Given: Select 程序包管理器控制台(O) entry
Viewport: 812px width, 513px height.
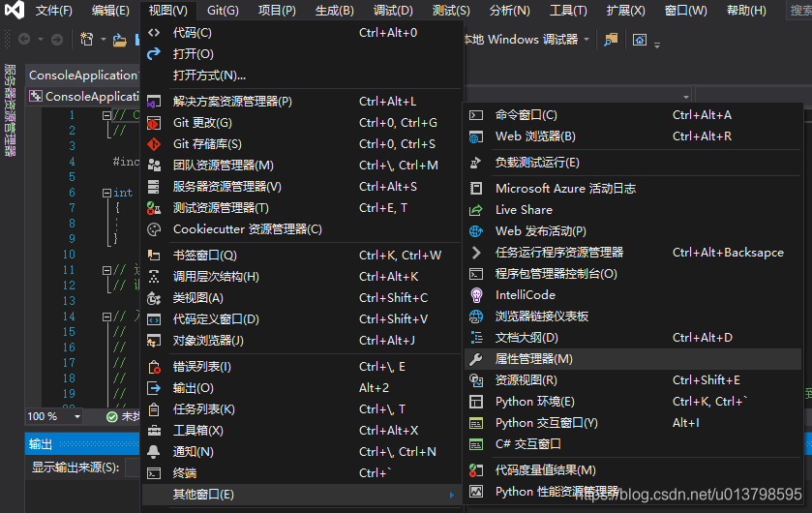Looking at the screenshot, I should tap(633, 274).
